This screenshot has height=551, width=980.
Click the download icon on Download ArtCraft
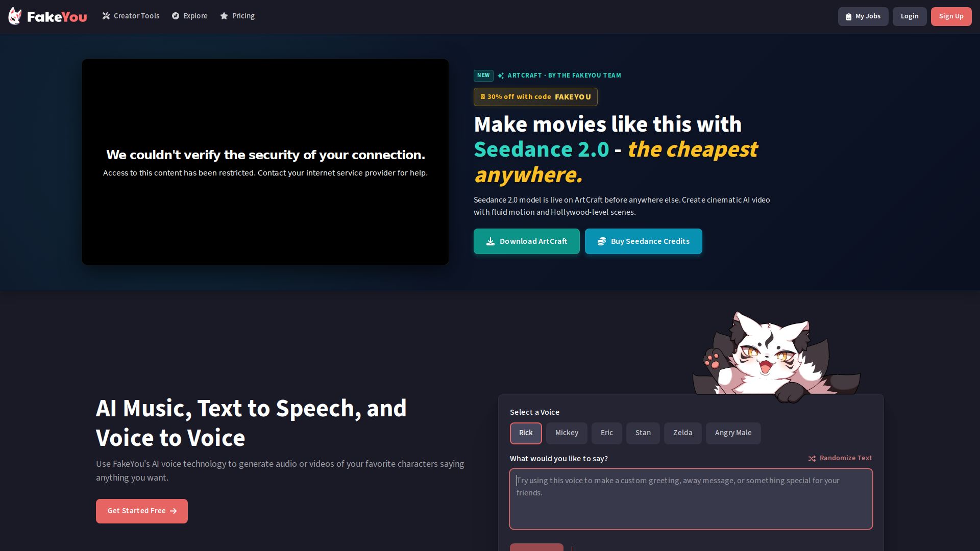491,241
